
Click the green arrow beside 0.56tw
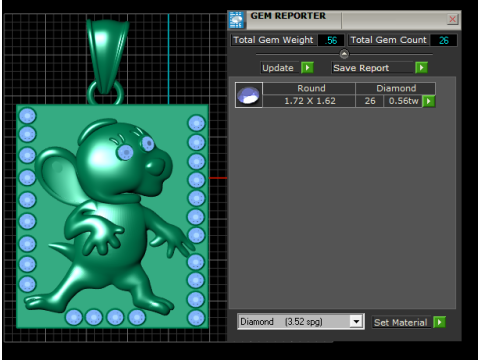click(429, 101)
